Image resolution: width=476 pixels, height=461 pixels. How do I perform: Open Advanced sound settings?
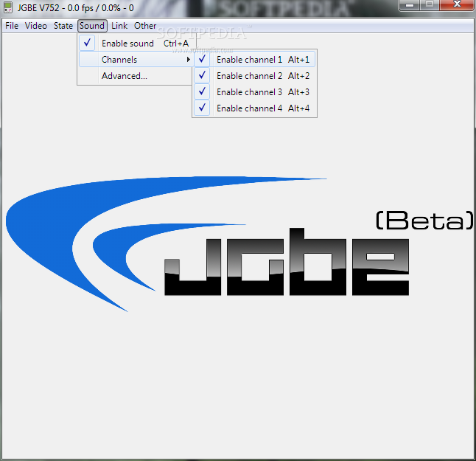(136, 76)
